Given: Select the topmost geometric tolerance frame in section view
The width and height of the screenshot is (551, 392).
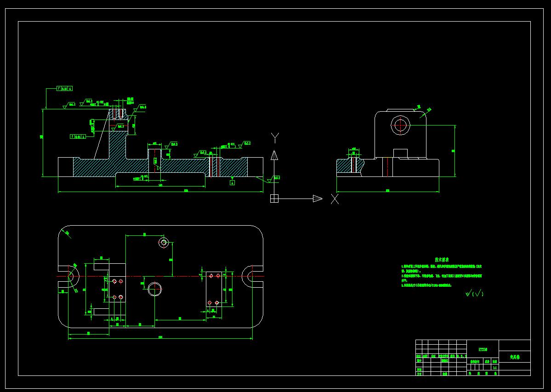Looking at the screenshot, I should point(65,89).
